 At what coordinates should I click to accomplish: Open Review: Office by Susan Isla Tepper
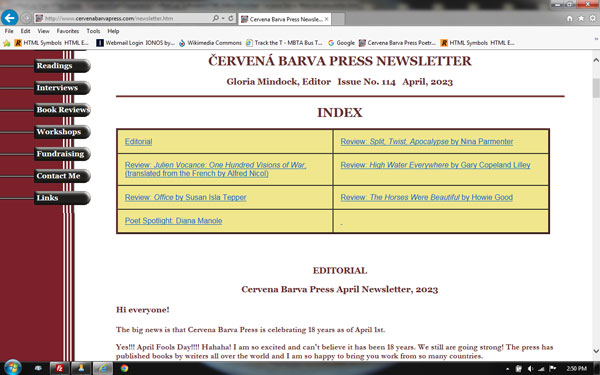click(x=185, y=197)
